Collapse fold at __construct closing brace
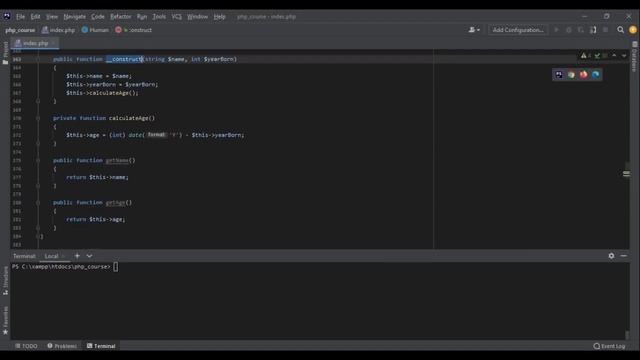640x360 pixels. pyautogui.click(x=38, y=101)
